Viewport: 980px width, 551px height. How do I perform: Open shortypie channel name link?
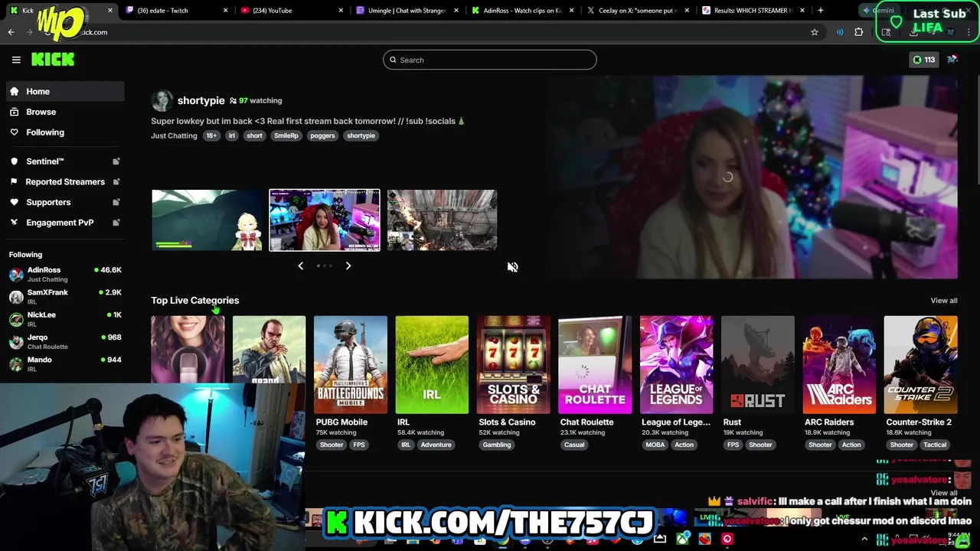click(x=201, y=100)
